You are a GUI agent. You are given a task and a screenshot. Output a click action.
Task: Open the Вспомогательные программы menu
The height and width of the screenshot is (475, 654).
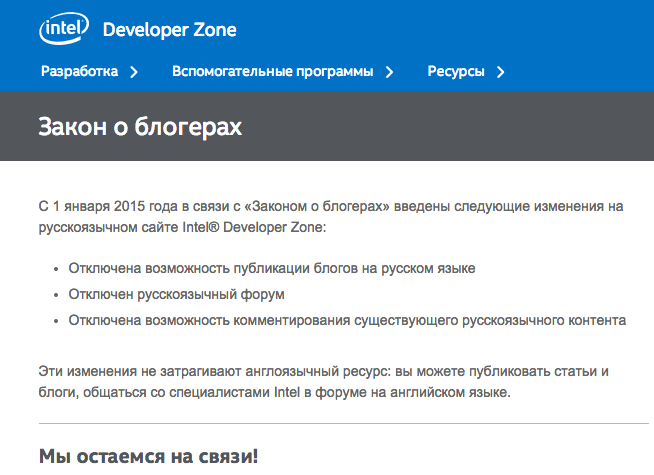click(272, 71)
